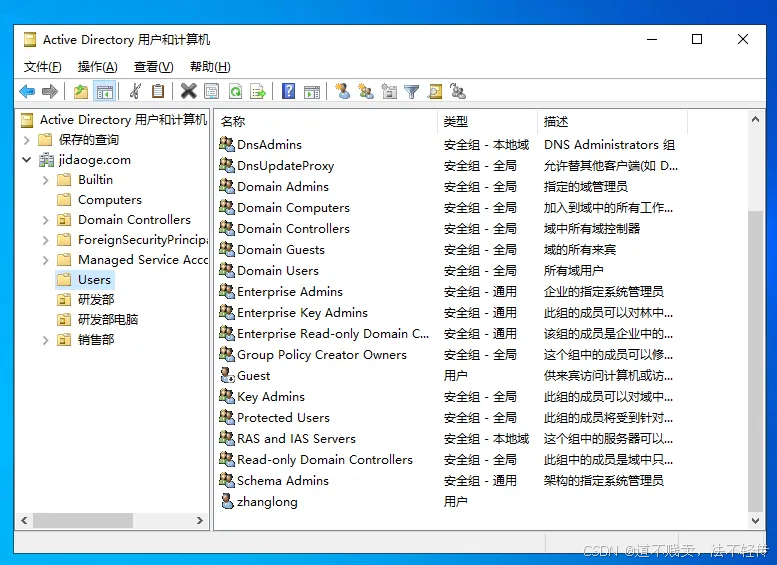Image resolution: width=777 pixels, height=565 pixels.
Task: Click the Cut scissors icon
Action: (x=135, y=91)
